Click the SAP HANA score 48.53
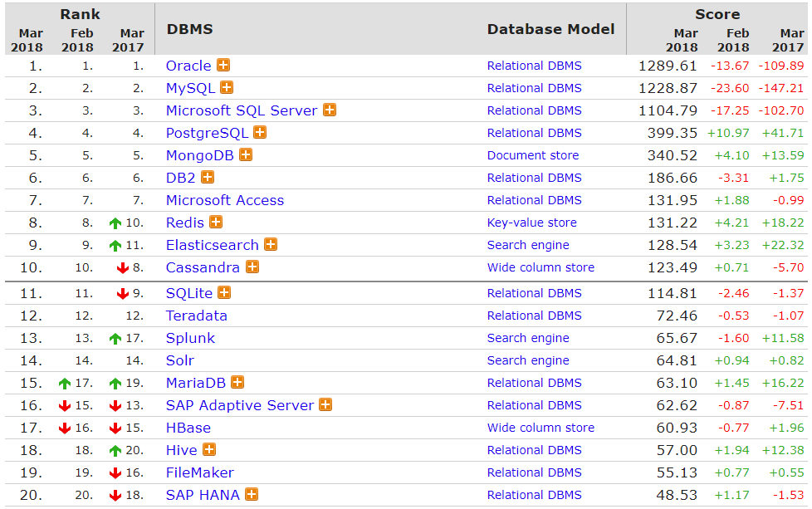Image resolution: width=812 pixels, height=509 pixels. click(677, 495)
